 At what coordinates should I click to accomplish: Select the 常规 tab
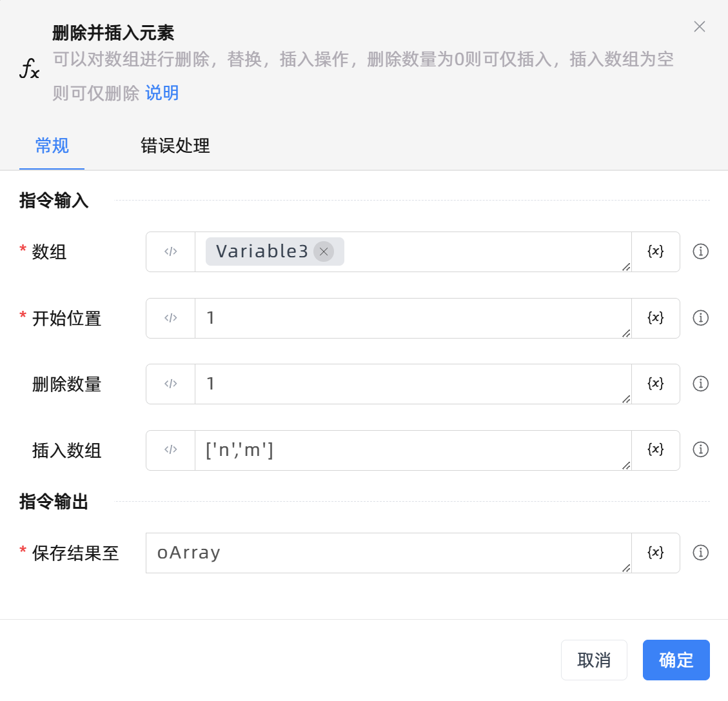52,146
